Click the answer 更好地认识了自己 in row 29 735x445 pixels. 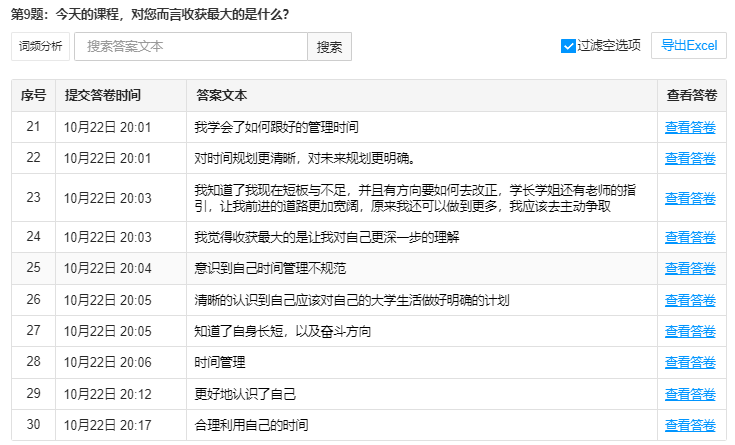[245, 394]
